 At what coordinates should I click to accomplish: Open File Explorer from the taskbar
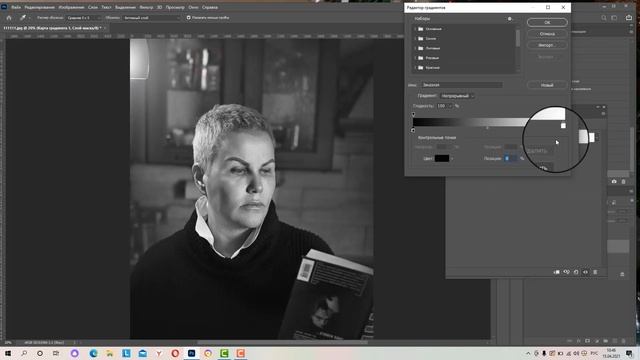pyautogui.click(x=110, y=353)
